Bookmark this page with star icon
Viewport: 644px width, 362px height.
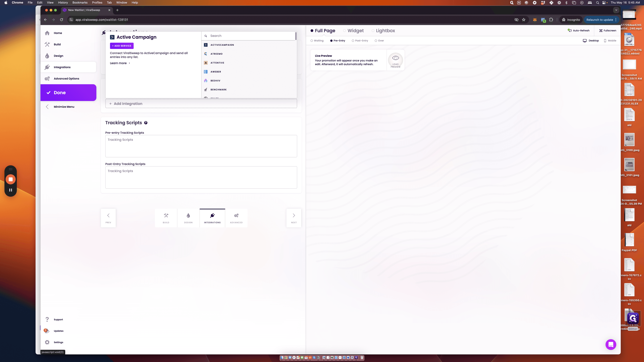524,20
